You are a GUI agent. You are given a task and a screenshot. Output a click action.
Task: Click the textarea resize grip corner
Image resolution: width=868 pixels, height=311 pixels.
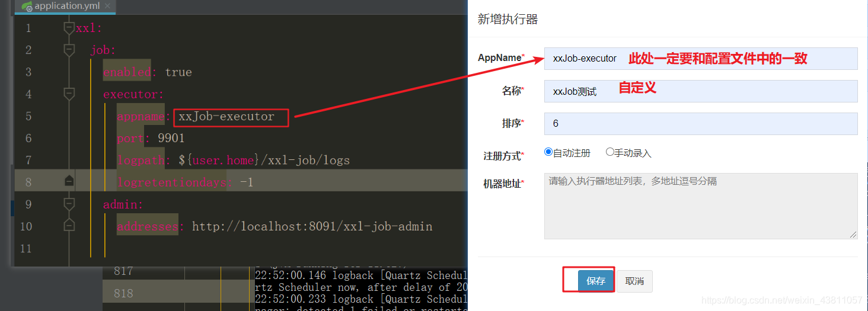(854, 235)
